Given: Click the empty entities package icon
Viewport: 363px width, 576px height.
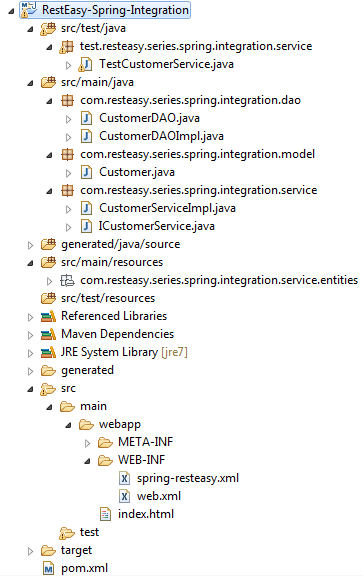Looking at the screenshot, I should click(67, 281).
